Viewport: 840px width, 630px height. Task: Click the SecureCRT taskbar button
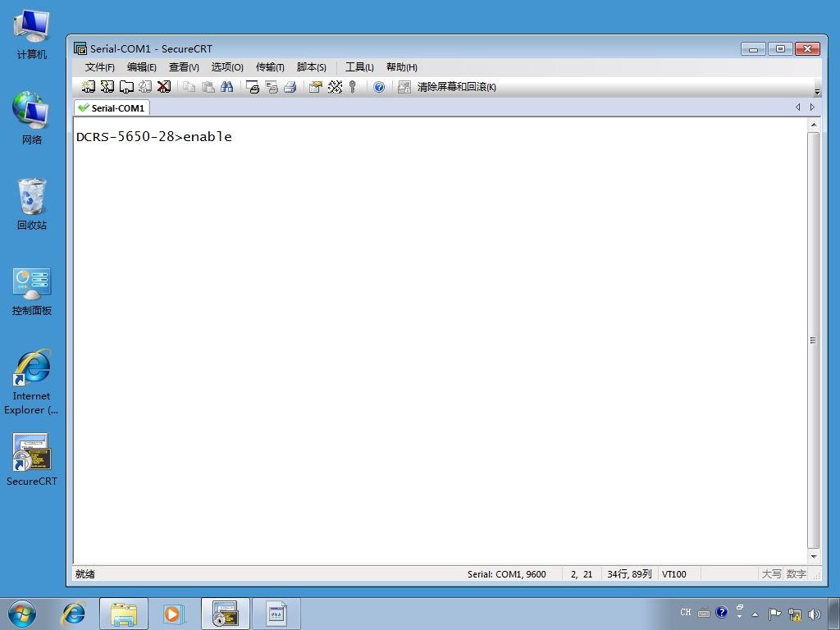click(x=225, y=614)
